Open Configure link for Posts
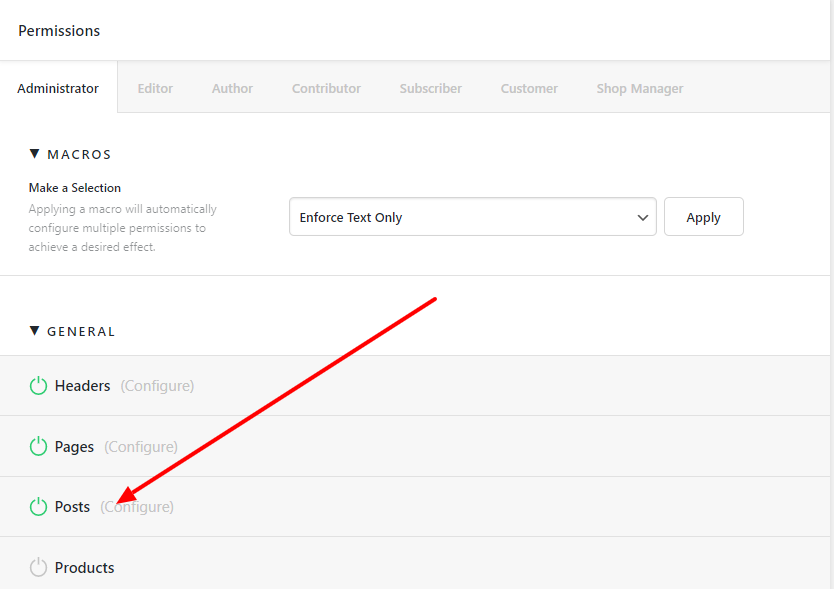Screen dimensions: 834x589 coord(137,507)
